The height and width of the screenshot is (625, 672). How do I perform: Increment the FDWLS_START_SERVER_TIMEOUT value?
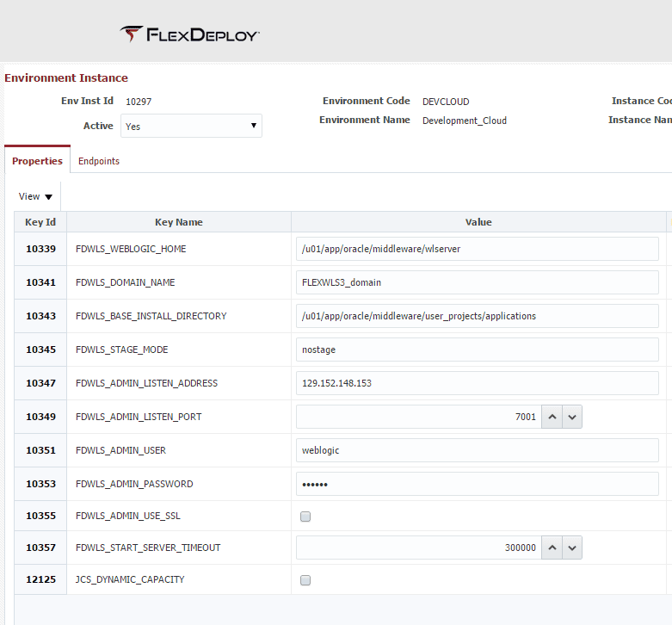pos(552,548)
